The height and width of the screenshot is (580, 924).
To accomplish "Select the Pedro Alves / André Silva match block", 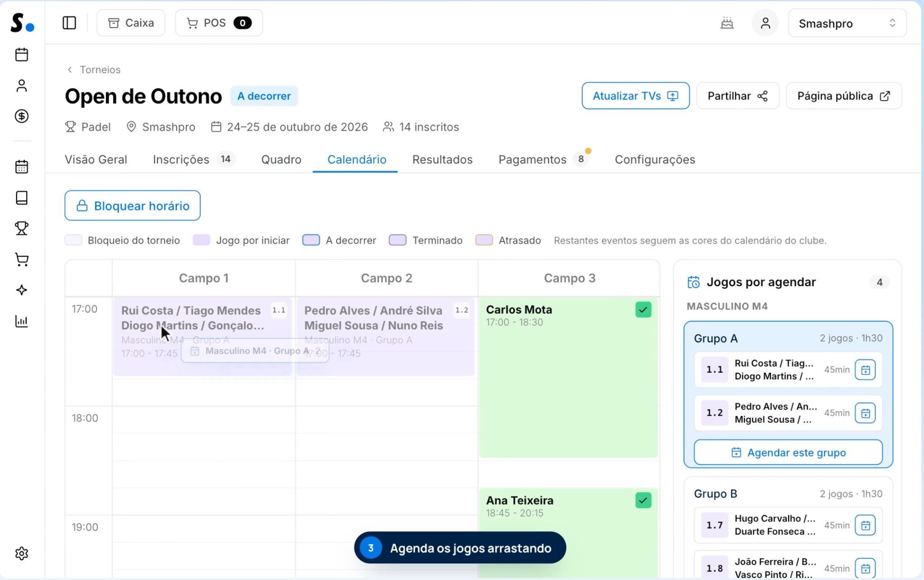I will pos(385,336).
